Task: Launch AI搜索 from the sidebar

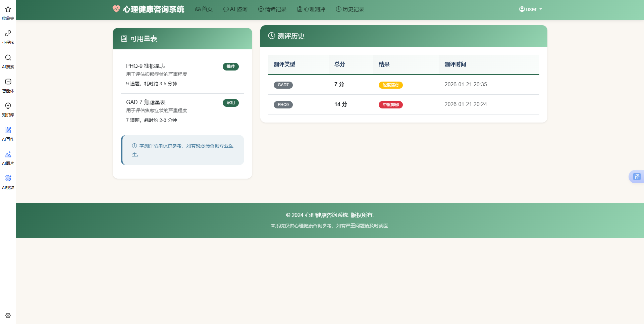Action: point(8,61)
